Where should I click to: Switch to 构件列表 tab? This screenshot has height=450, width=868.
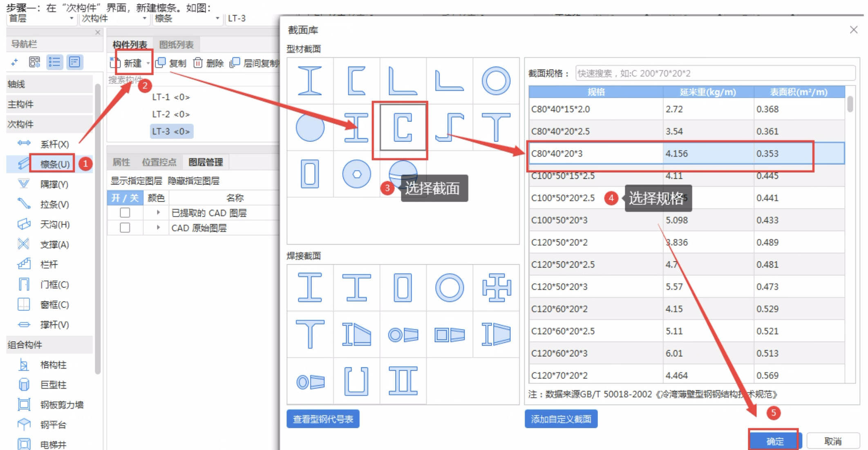click(x=130, y=44)
